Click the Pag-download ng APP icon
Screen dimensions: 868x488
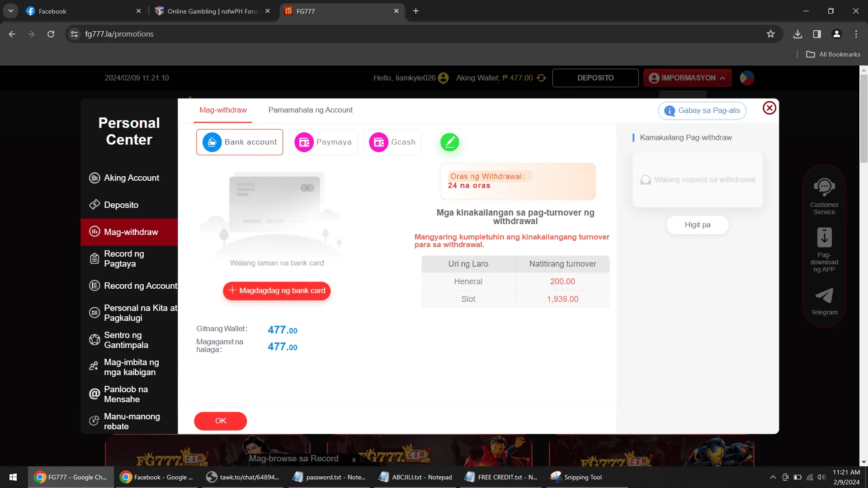point(824,237)
